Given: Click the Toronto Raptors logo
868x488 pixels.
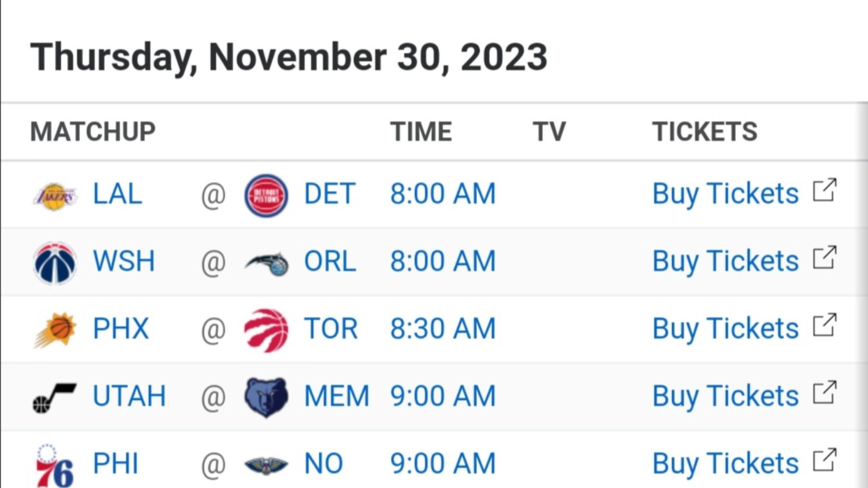Looking at the screenshot, I should point(266,330).
